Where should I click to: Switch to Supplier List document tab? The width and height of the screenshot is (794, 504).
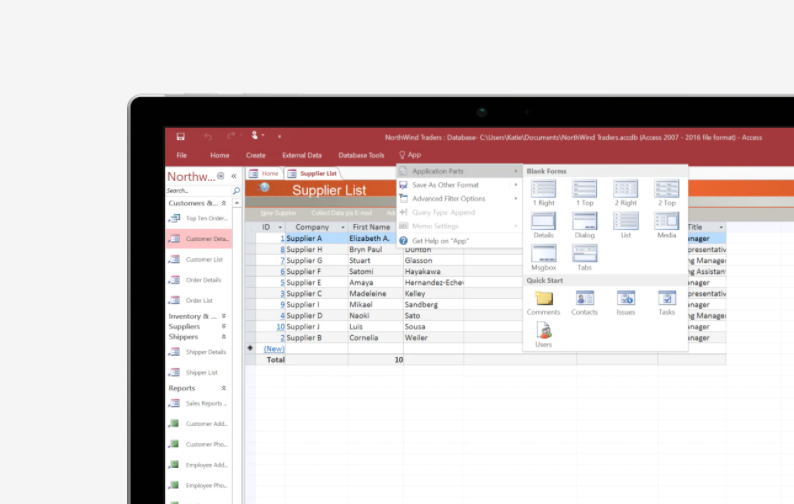312,173
